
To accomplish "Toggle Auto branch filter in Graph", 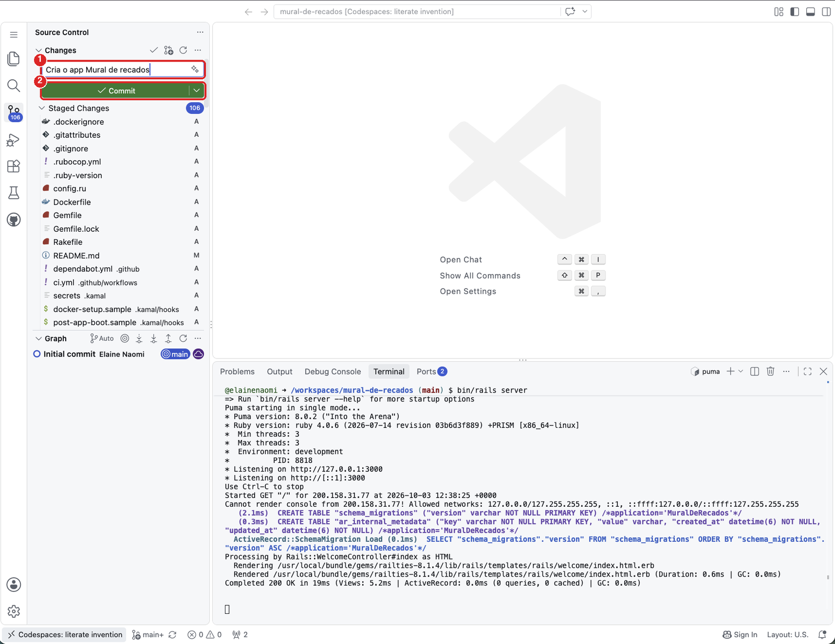I will [102, 339].
